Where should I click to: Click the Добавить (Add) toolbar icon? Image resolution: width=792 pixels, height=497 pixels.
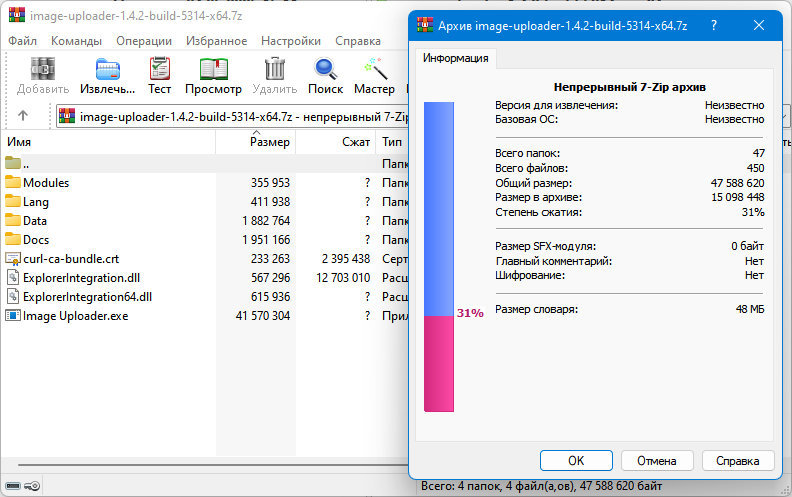coord(42,69)
